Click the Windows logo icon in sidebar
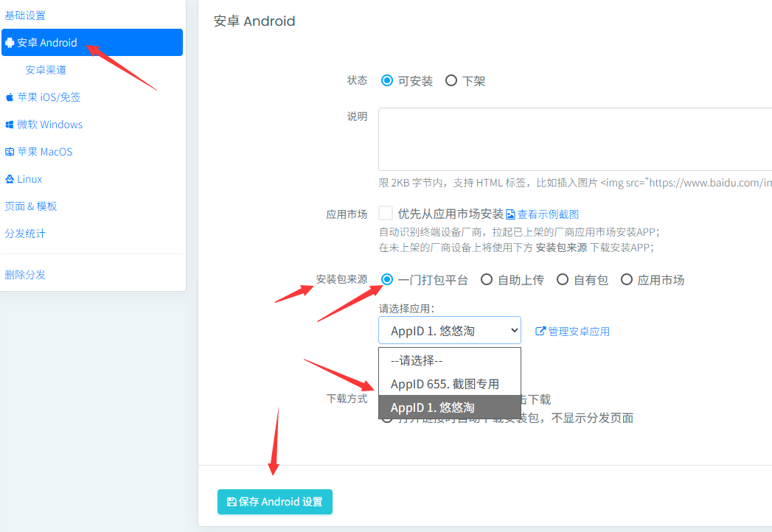772x532 pixels. pyautogui.click(x=10, y=125)
